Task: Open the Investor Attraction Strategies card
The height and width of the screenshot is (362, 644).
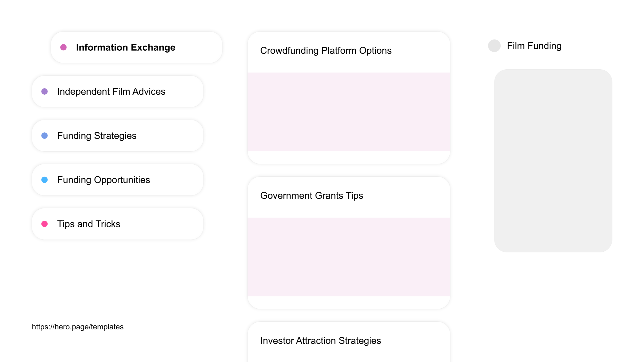Action: [x=349, y=342]
